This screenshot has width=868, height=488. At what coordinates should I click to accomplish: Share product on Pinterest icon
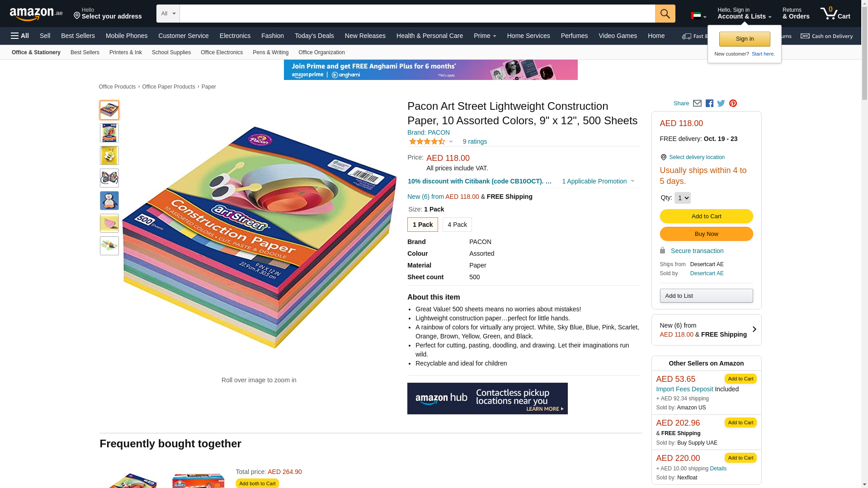(733, 103)
